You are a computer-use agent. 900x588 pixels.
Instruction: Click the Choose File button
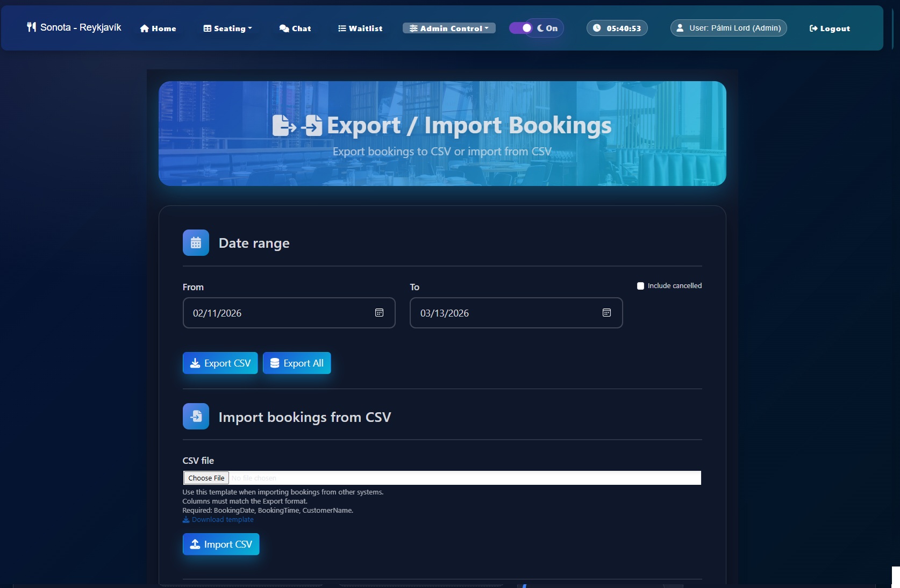click(206, 478)
